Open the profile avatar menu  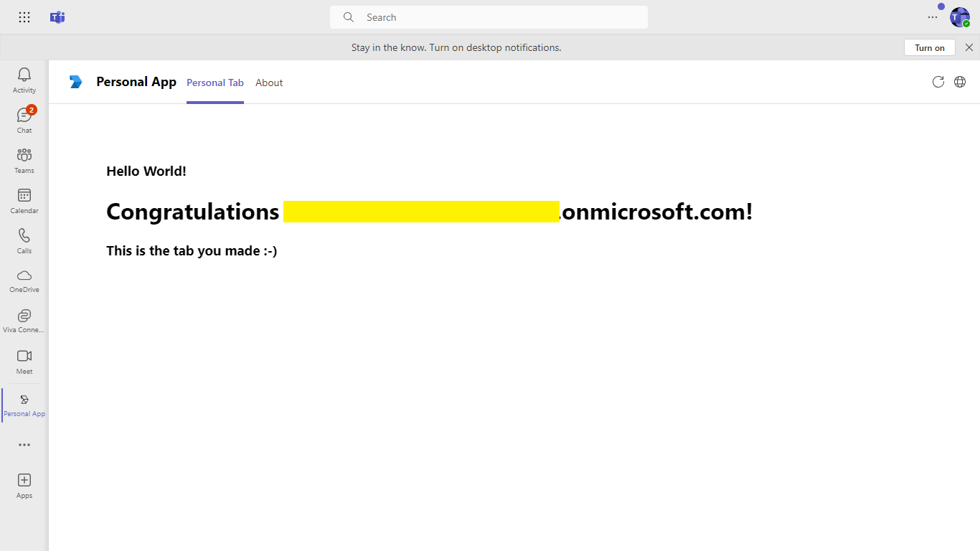pyautogui.click(x=960, y=17)
